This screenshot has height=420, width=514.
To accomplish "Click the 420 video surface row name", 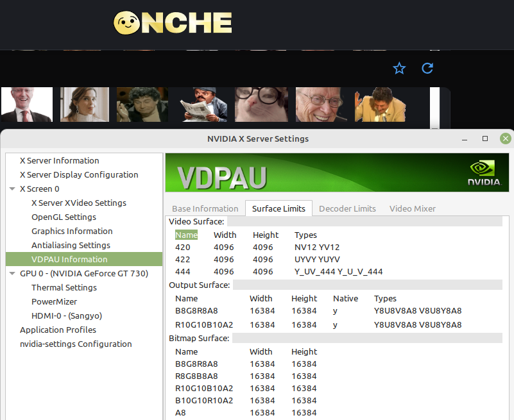I will point(183,247).
